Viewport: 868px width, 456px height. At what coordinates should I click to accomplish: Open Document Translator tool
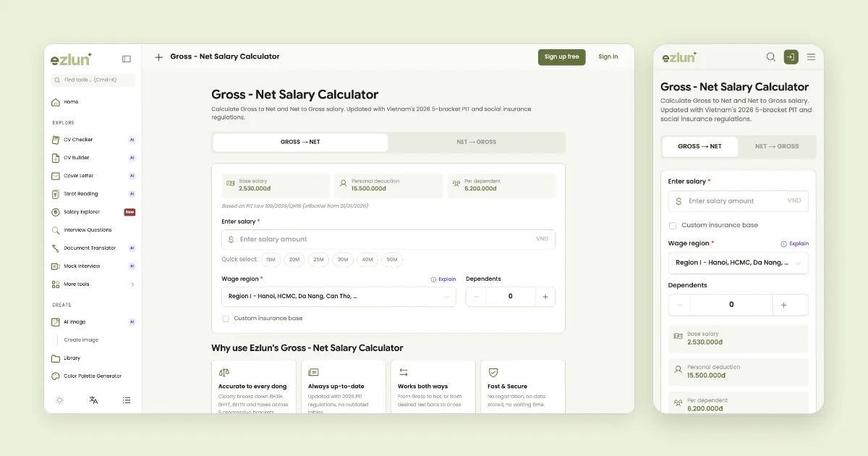[93, 248]
